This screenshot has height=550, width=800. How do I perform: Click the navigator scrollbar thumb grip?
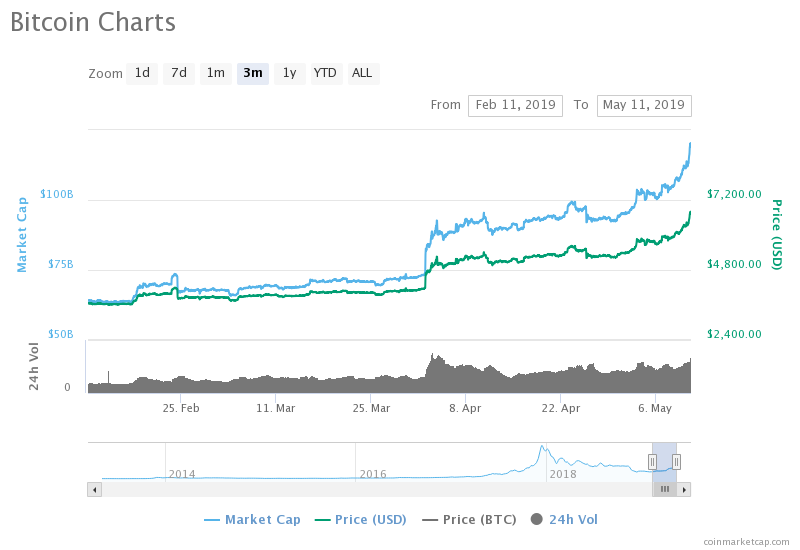[x=665, y=490]
